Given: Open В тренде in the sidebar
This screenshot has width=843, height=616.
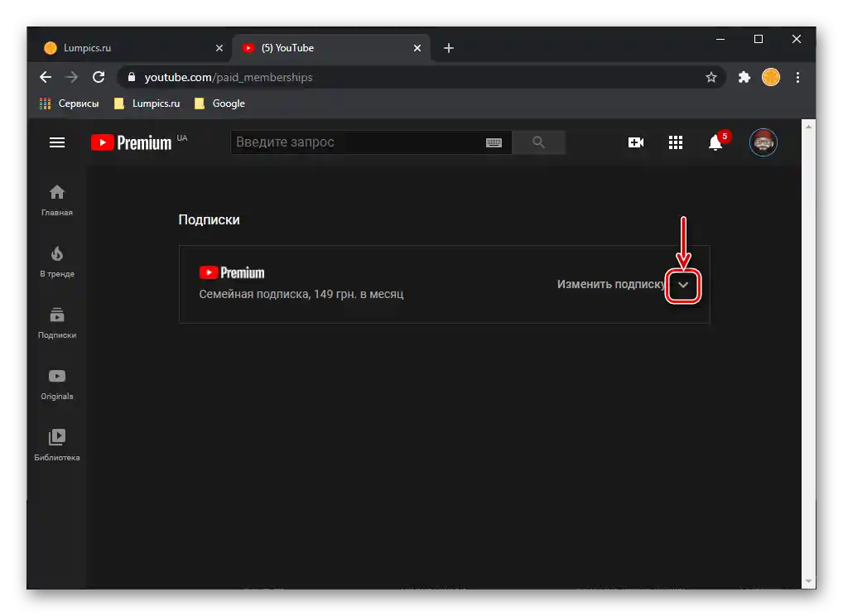Looking at the screenshot, I should pyautogui.click(x=57, y=262).
